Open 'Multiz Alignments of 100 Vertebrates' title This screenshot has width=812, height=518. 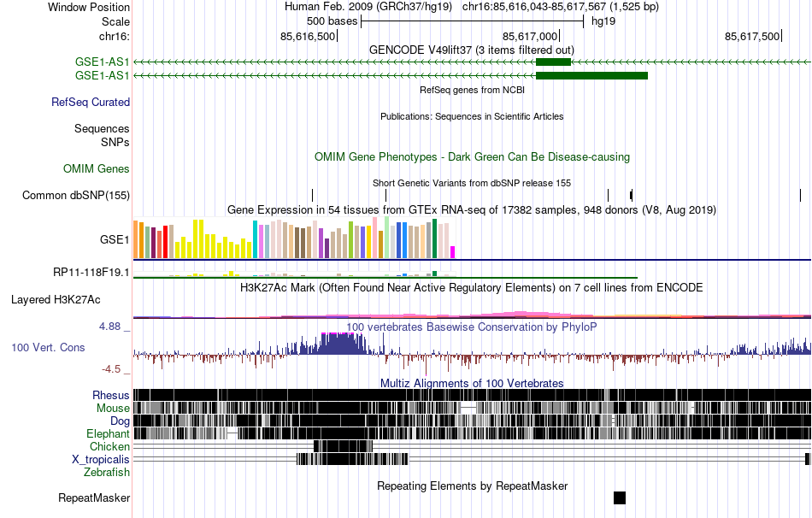tap(472, 383)
